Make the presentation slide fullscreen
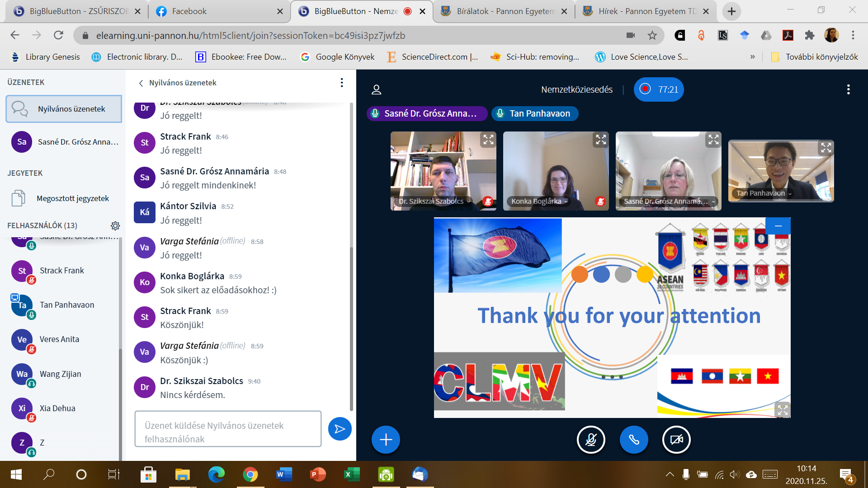The image size is (868, 488). click(783, 410)
